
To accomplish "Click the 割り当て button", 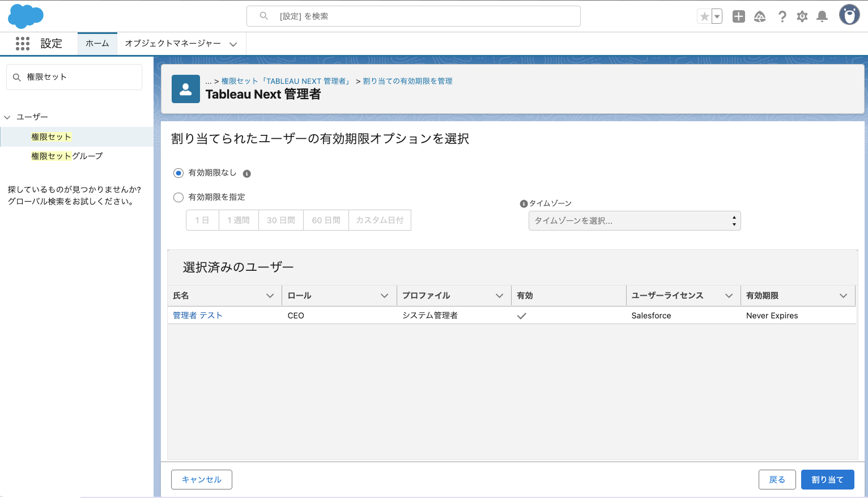I will 828,480.
